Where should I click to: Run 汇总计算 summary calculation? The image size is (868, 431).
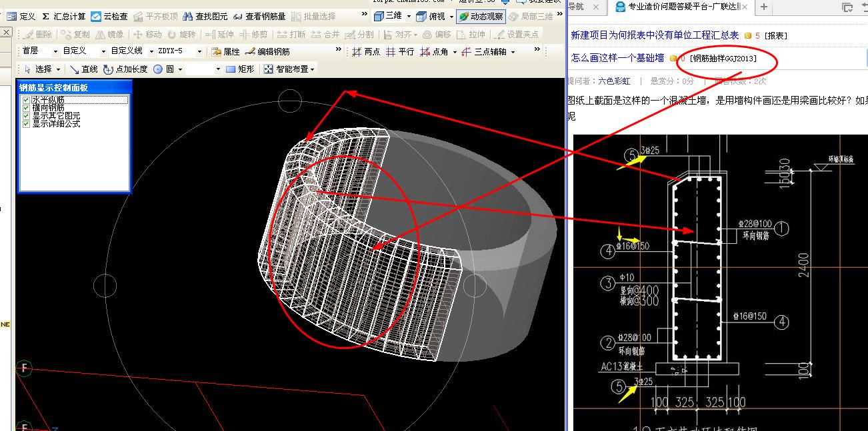63,16
